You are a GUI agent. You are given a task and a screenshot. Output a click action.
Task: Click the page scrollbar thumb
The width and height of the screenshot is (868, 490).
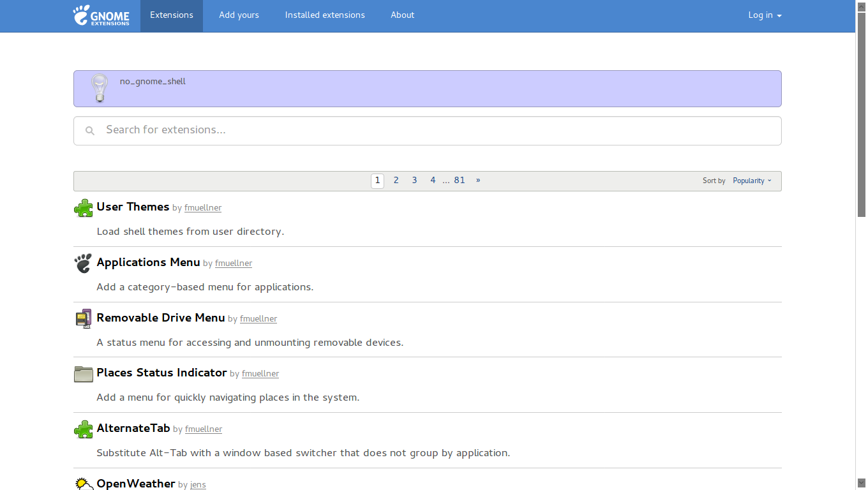[x=862, y=115]
